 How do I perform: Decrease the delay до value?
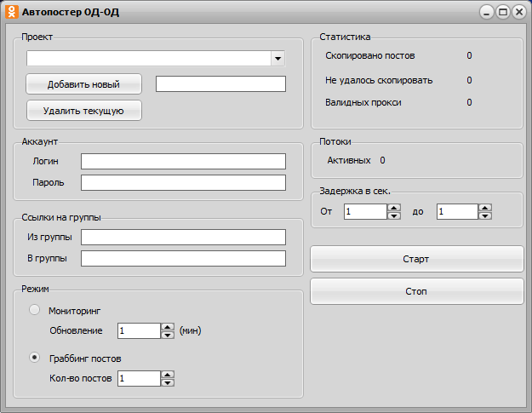[484, 216]
